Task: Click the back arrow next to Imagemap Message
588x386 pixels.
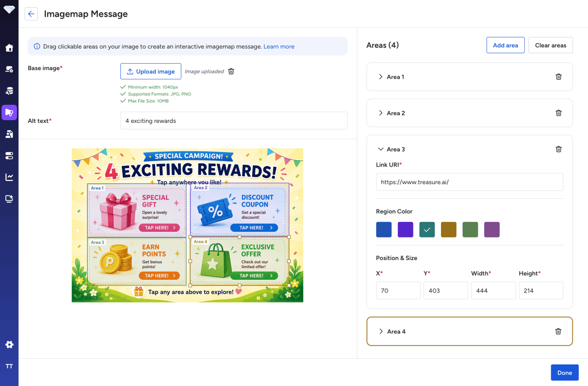Action: click(x=31, y=14)
